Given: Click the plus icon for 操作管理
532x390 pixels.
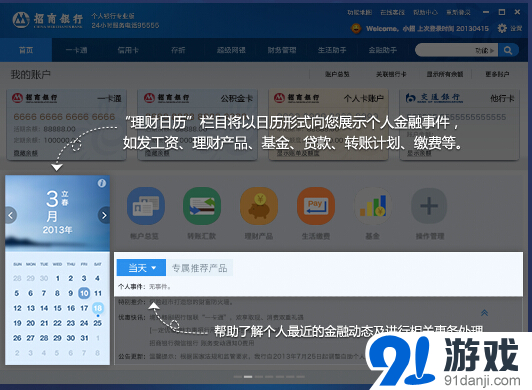Looking at the screenshot, I should pos(429,206).
